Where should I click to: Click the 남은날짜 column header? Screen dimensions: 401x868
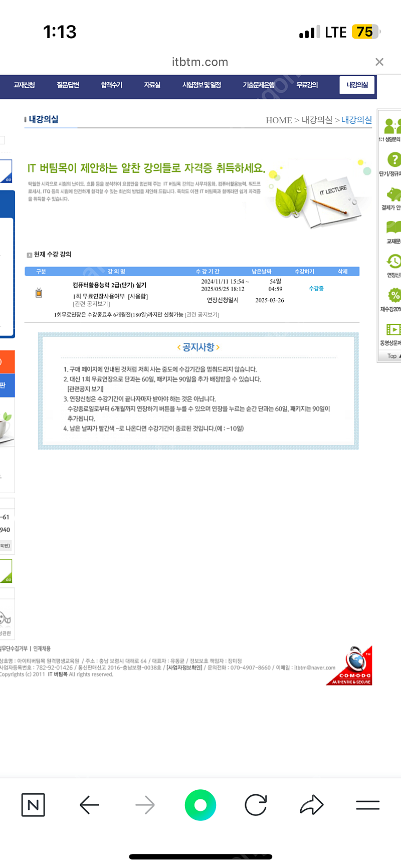tap(261, 272)
